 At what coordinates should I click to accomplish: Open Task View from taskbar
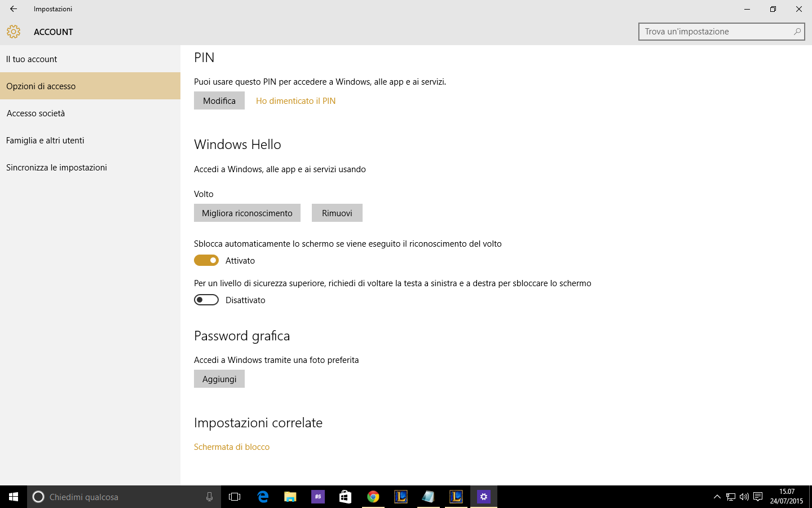[235, 497]
